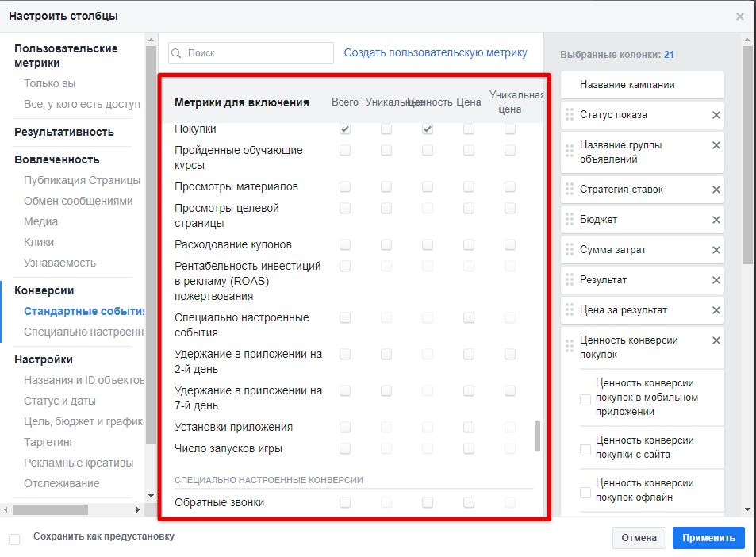
Task: Open Результативность category
Action: point(64,132)
